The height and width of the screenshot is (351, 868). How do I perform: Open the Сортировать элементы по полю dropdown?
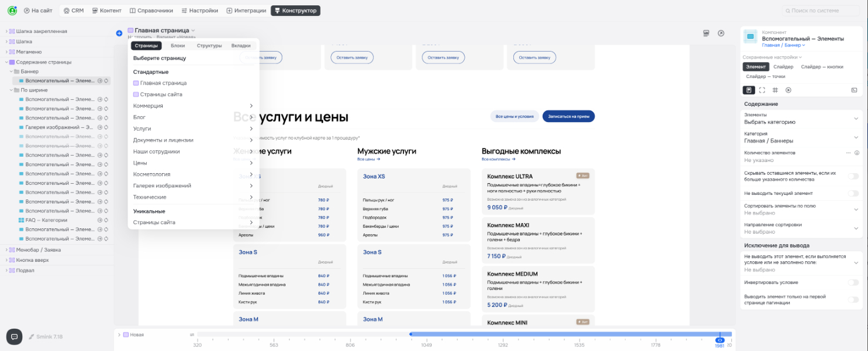801,210
